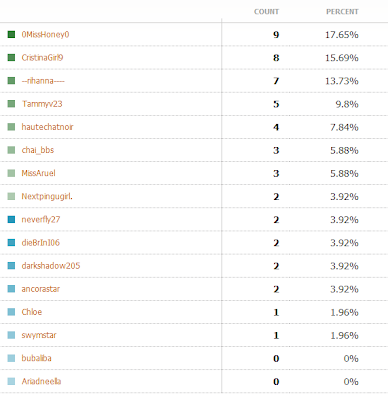The image size is (388, 400).
Task: Select the blue swatch beside neverfly27
Action: click(x=11, y=219)
